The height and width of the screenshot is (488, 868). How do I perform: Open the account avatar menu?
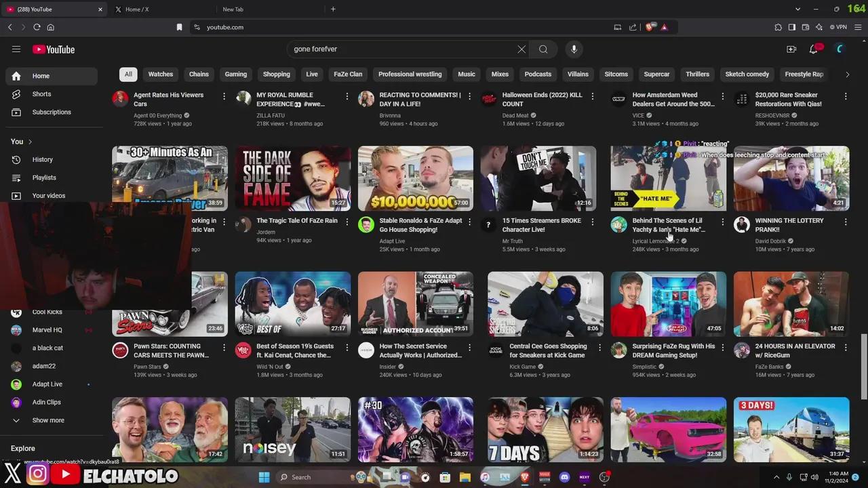[x=840, y=49]
